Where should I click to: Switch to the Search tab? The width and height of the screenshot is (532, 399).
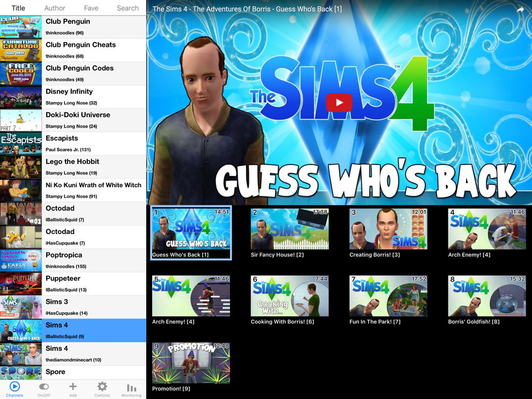click(128, 8)
